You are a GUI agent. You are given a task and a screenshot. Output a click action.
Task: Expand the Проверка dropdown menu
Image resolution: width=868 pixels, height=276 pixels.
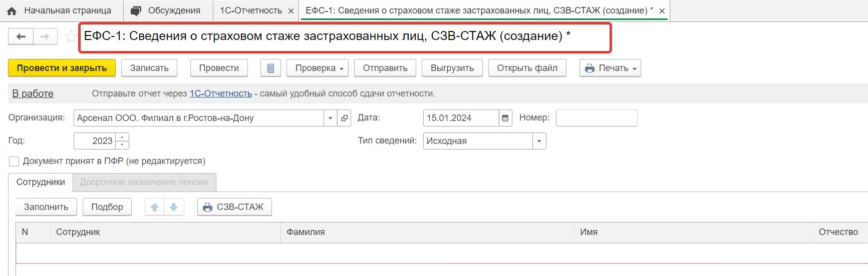tap(319, 68)
